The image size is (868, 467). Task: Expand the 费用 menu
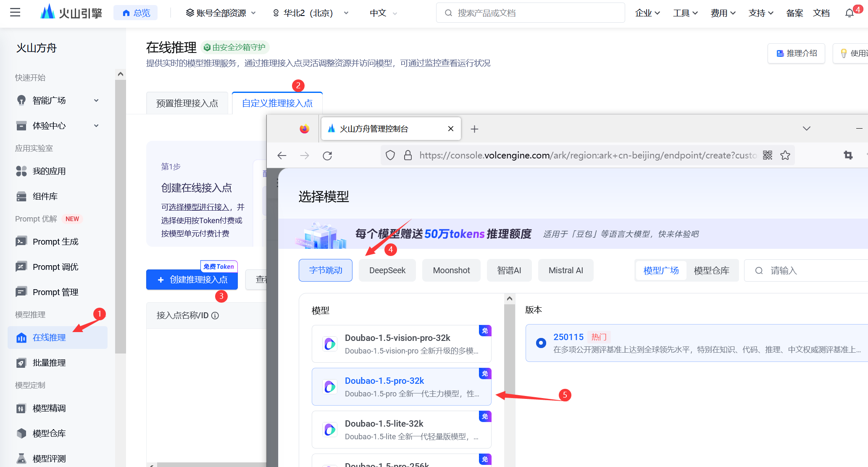723,13
